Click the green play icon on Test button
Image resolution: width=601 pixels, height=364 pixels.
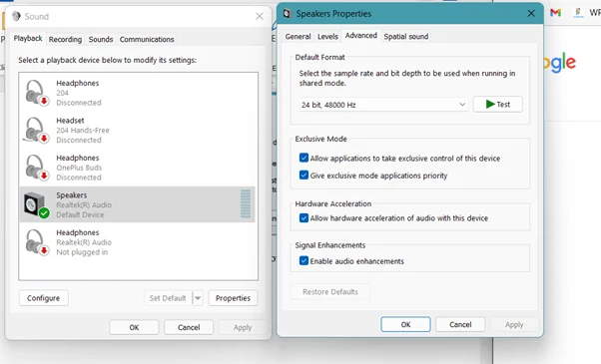pyautogui.click(x=490, y=104)
